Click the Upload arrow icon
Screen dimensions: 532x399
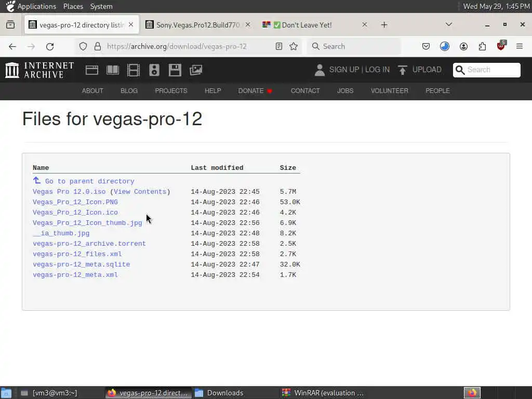coord(403,70)
